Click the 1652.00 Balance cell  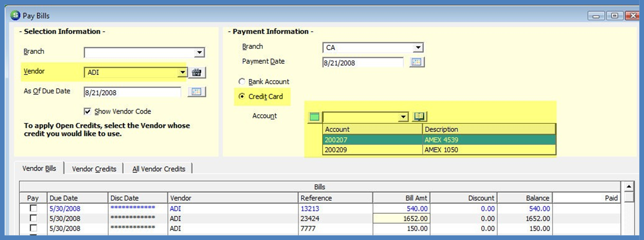point(525,218)
